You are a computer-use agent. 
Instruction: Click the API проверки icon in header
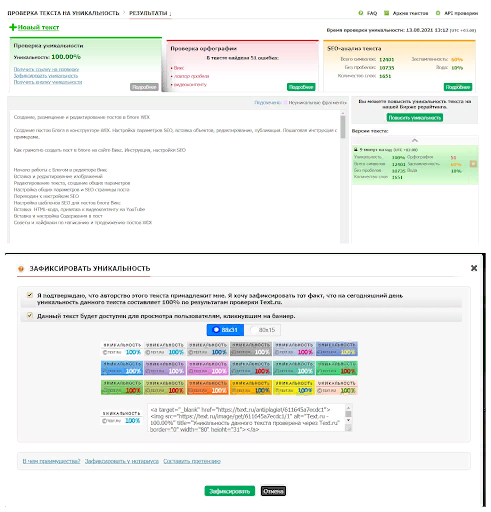[x=438, y=13]
